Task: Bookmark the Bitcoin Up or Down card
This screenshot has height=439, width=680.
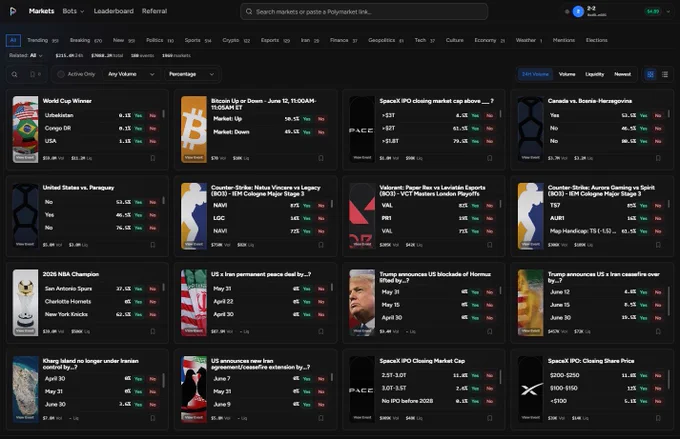Action: [321, 158]
